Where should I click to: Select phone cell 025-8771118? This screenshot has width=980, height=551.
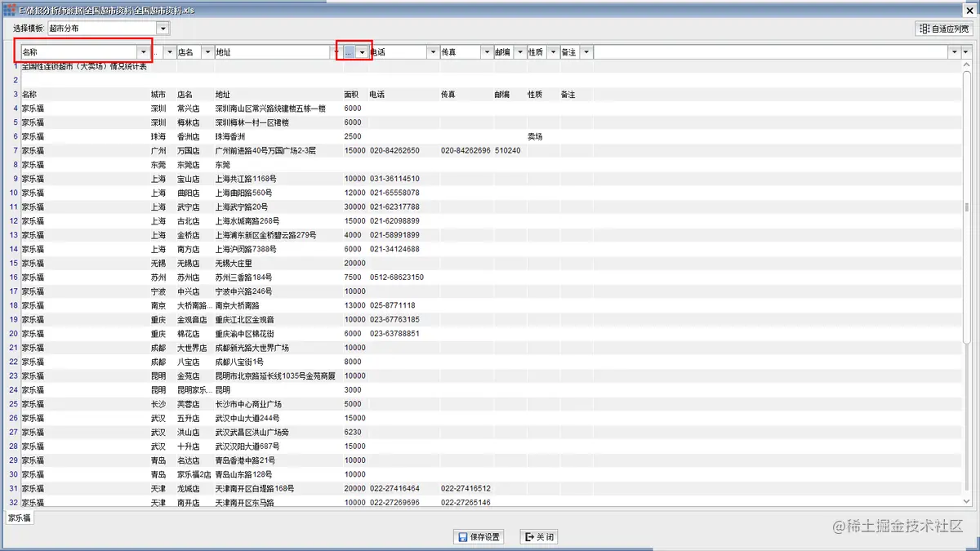(393, 305)
